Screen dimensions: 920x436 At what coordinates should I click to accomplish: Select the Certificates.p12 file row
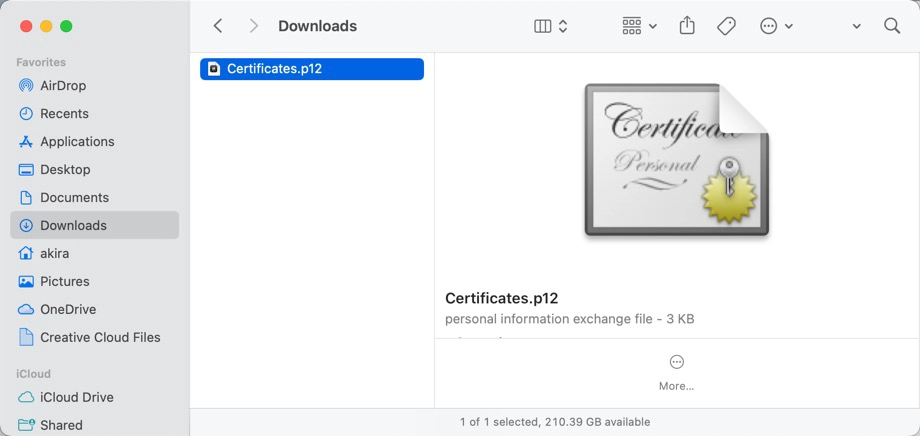tap(312, 69)
